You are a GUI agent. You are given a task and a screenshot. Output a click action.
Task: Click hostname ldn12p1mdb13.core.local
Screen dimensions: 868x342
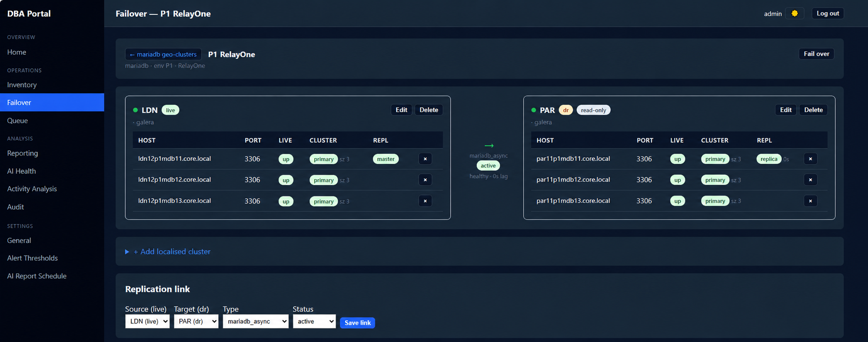pos(174,201)
